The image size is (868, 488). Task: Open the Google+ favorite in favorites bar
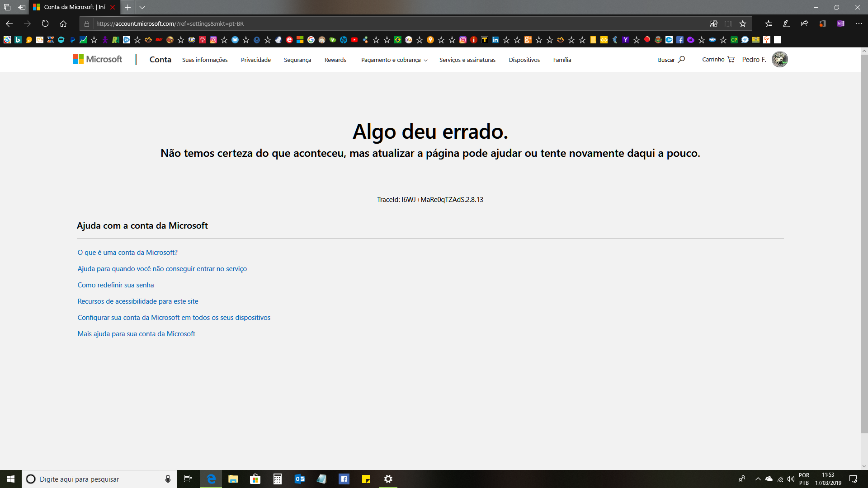click(528, 40)
